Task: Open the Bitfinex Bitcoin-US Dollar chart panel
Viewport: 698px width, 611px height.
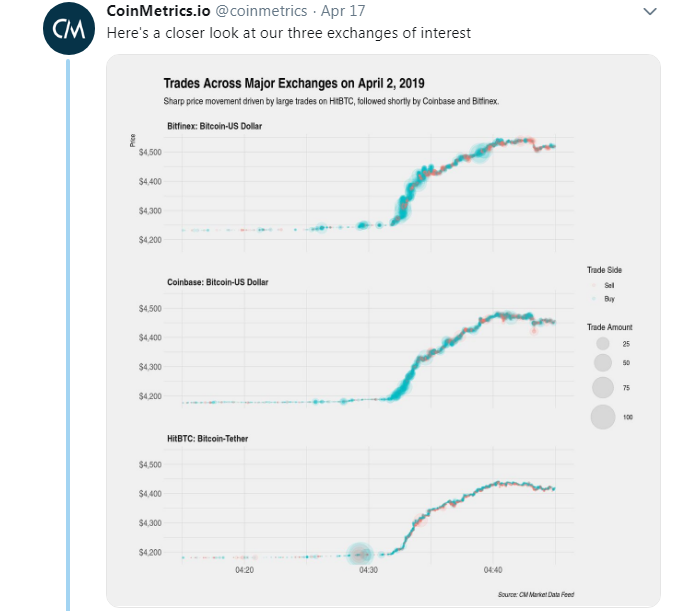Action: (x=370, y=190)
